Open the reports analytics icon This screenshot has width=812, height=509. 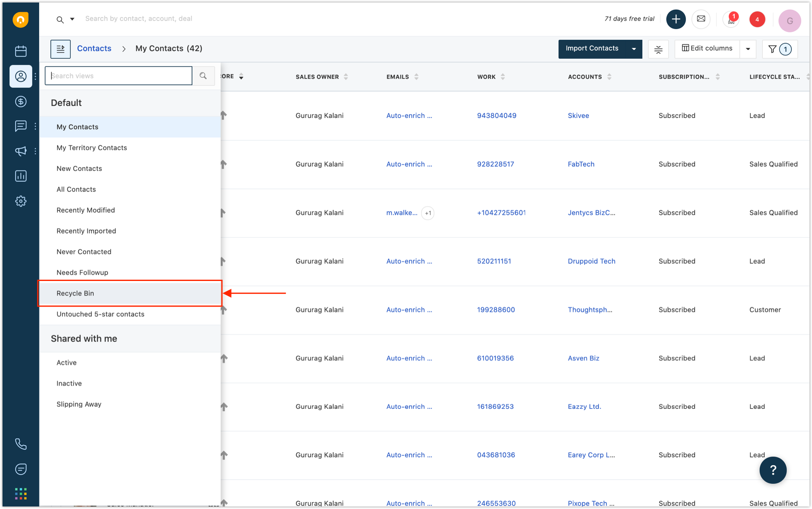[21, 176]
